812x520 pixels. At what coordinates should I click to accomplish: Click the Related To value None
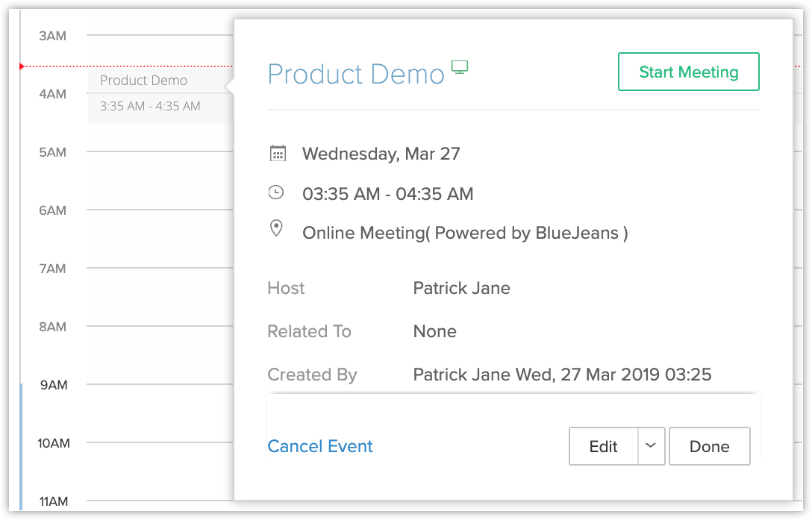tap(434, 331)
